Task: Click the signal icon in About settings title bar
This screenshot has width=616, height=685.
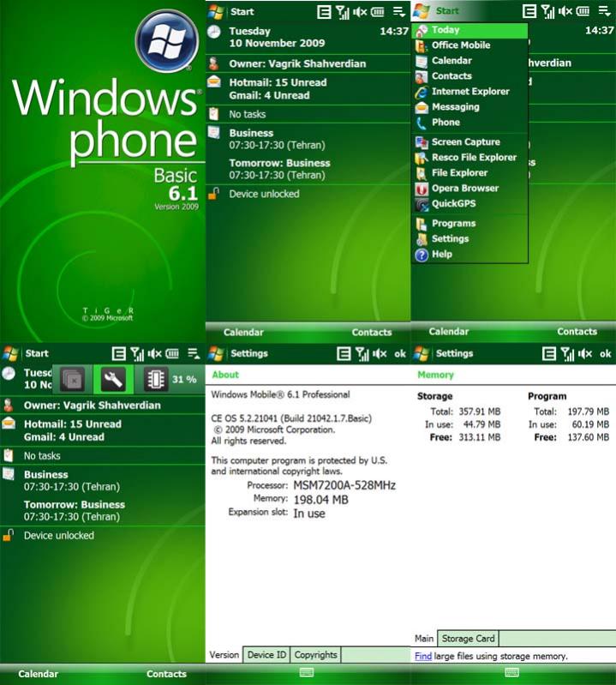Action: pyautogui.click(x=362, y=354)
